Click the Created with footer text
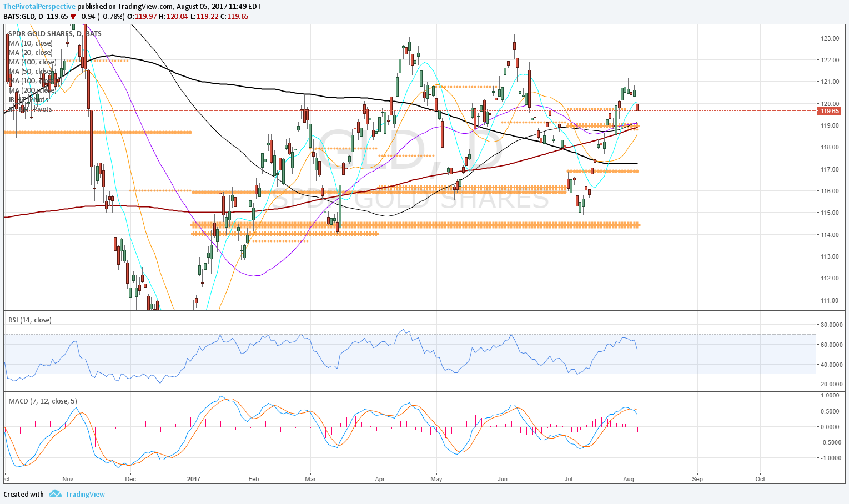Image resolution: width=849 pixels, height=504 pixels. click(x=23, y=494)
